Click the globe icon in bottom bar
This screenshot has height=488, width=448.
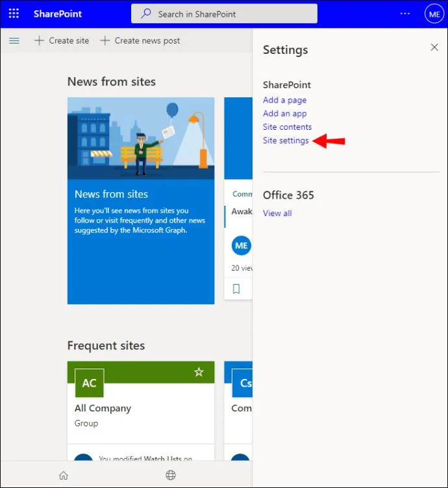click(171, 475)
